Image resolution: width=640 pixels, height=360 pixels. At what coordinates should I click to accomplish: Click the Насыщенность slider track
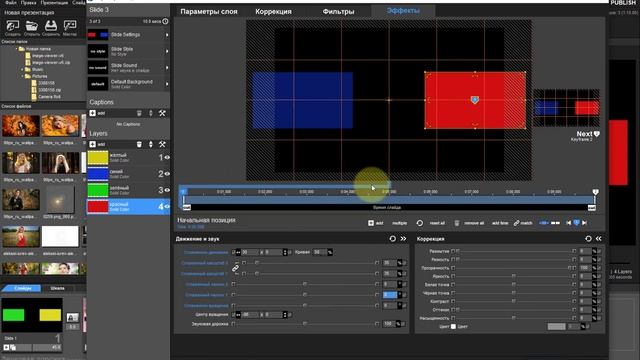point(513,318)
